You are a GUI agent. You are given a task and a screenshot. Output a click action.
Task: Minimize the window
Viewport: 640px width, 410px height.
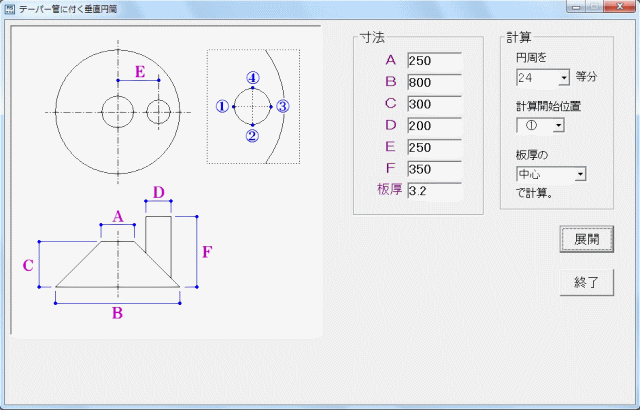pos(576,7)
